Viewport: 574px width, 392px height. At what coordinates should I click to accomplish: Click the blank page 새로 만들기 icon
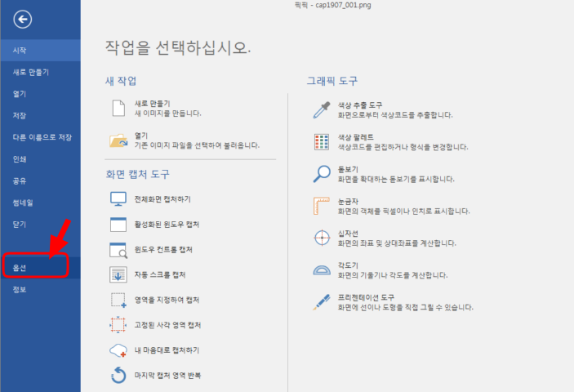click(x=118, y=109)
